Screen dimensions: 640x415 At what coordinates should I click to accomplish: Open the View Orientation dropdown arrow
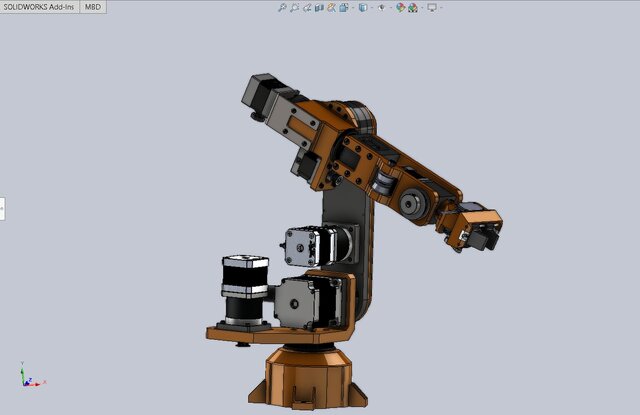[352, 7]
